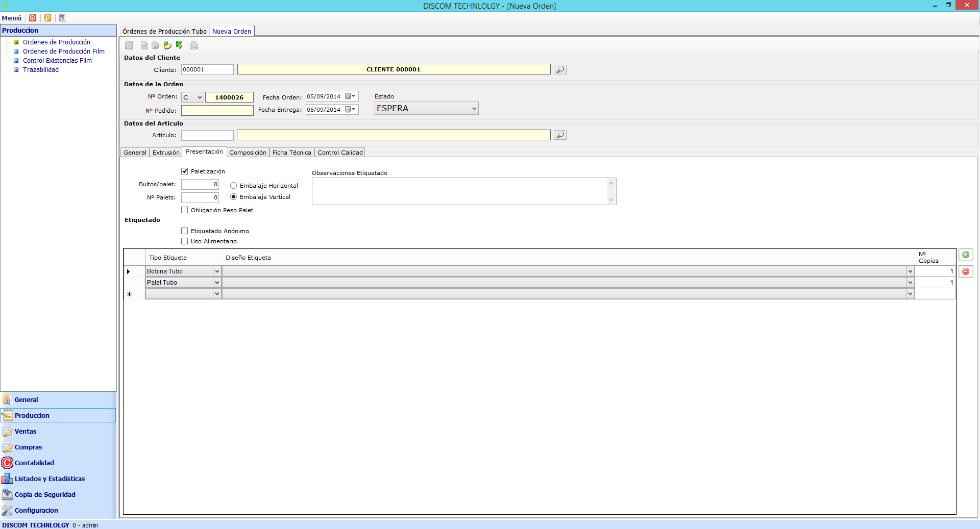Open the calculator icon in top toolbar
This screenshot has width=980, height=529.
pyautogui.click(x=62, y=18)
